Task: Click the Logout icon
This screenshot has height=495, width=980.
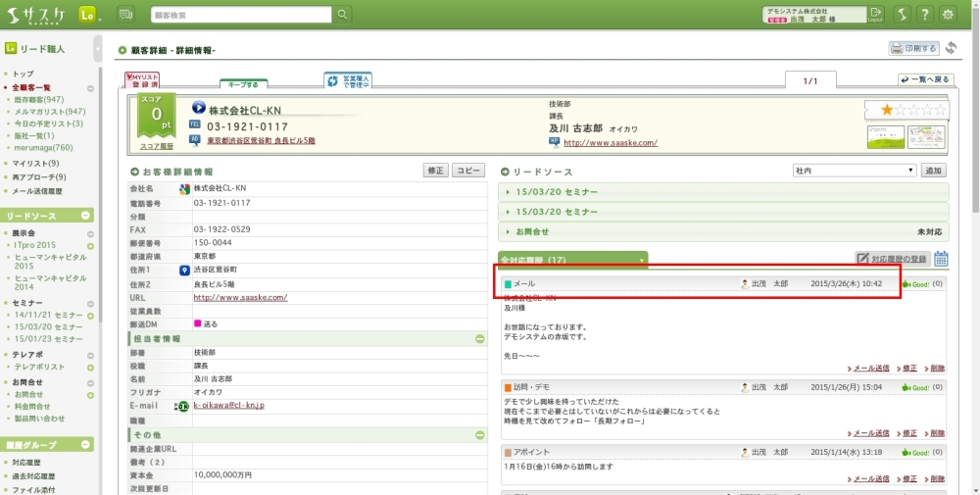Action: point(875,14)
